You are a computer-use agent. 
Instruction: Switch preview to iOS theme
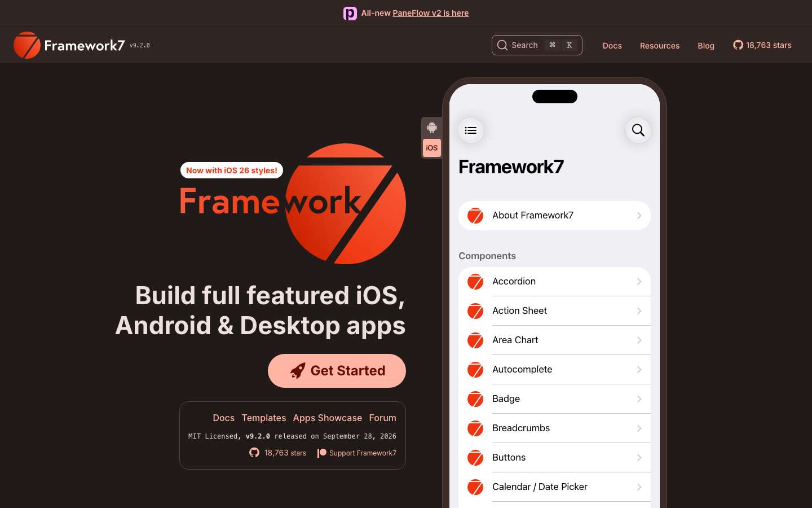point(432,148)
